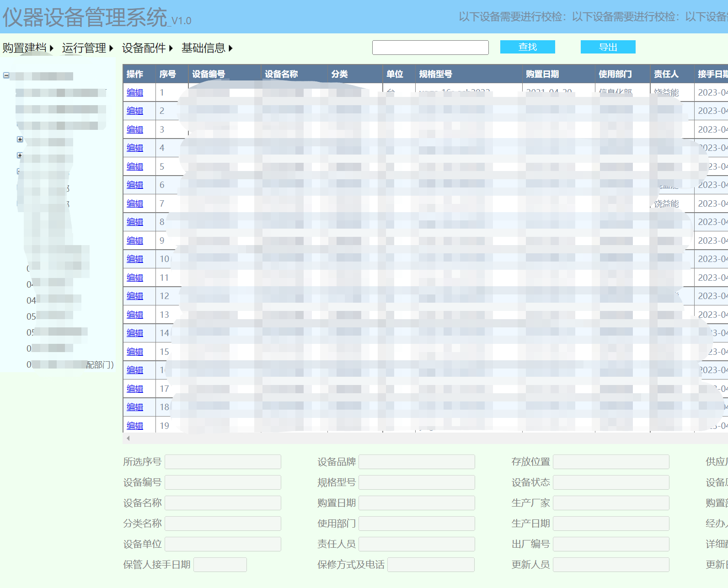728x588 pixels.
Task: Open the 购置建档 menu
Action: pos(28,48)
